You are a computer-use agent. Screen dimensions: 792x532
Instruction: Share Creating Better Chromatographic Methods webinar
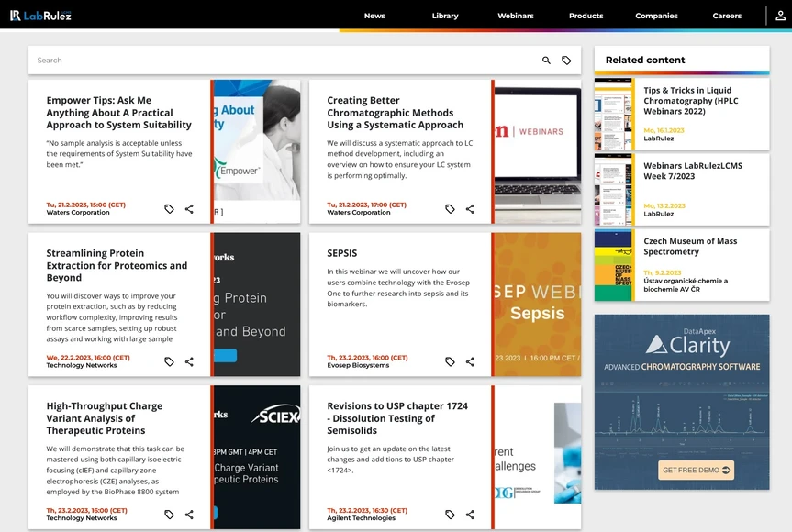[x=470, y=209]
